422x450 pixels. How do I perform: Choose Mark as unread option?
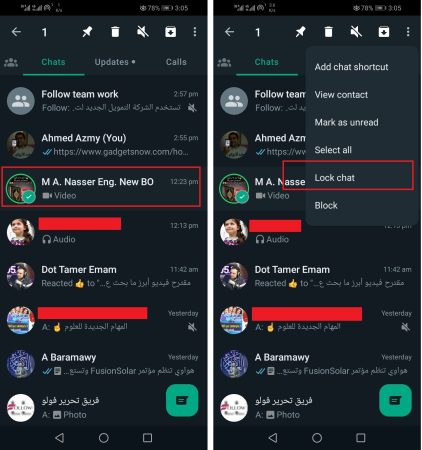point(346,122)
